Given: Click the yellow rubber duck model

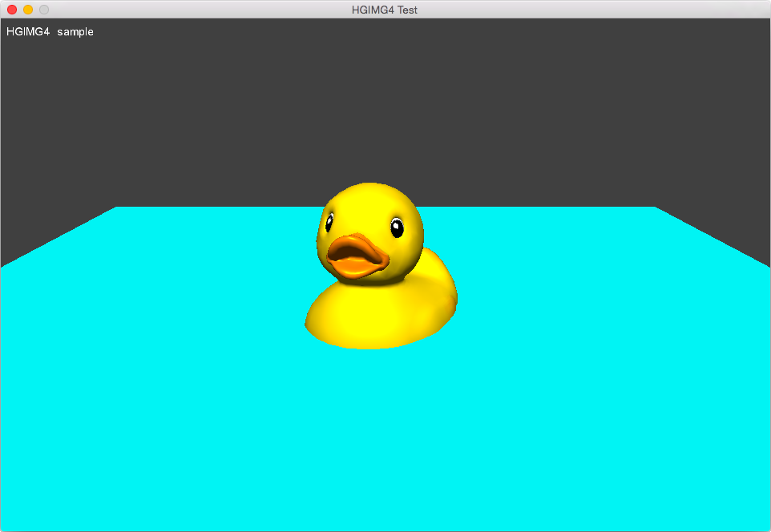Looking at the screenshot, I should pos(381,266).
